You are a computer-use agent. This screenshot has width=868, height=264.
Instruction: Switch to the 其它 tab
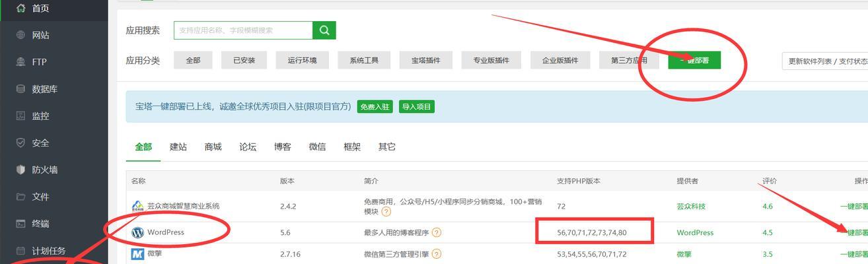[x=387, y=147]
